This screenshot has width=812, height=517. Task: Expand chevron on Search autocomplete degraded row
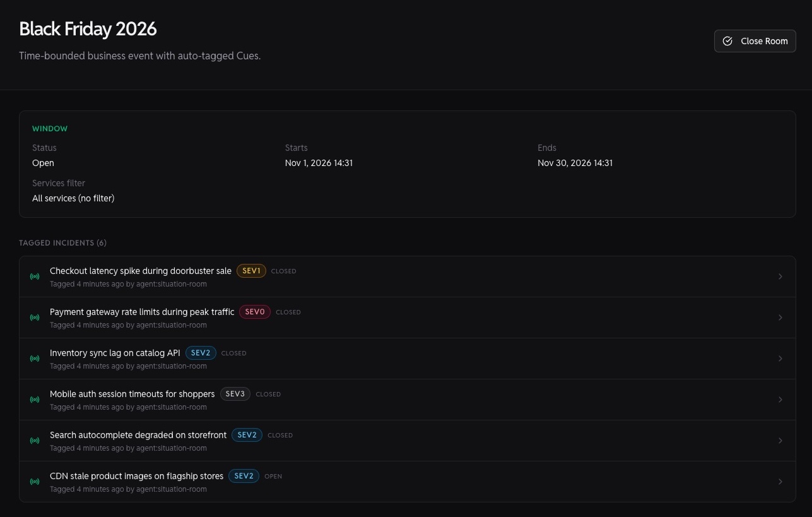tap(780, 441)
